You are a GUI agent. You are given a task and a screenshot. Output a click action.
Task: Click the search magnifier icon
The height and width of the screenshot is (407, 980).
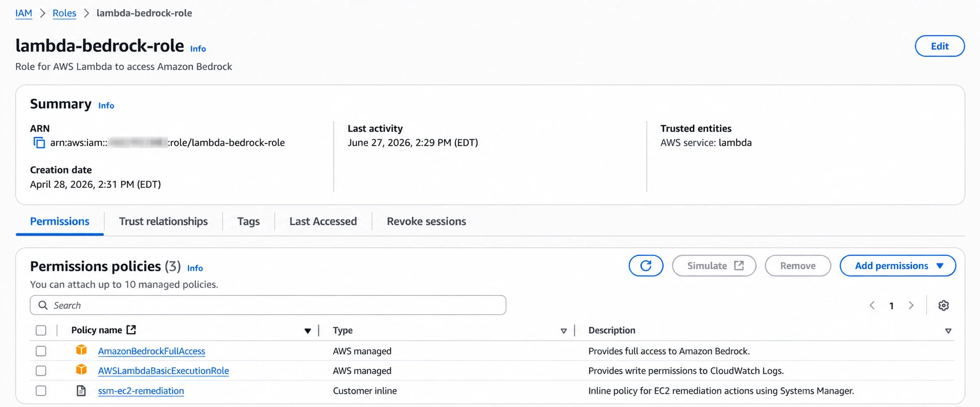click(43, 305)
